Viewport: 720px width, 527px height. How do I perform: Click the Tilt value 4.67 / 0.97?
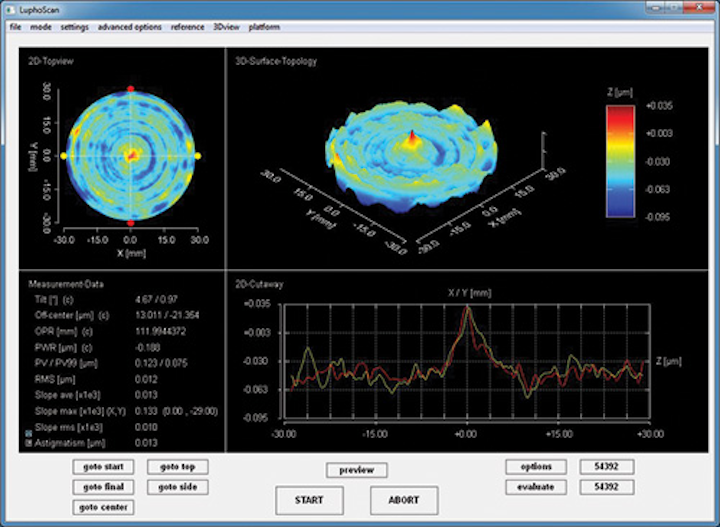(x=157, y=300)
